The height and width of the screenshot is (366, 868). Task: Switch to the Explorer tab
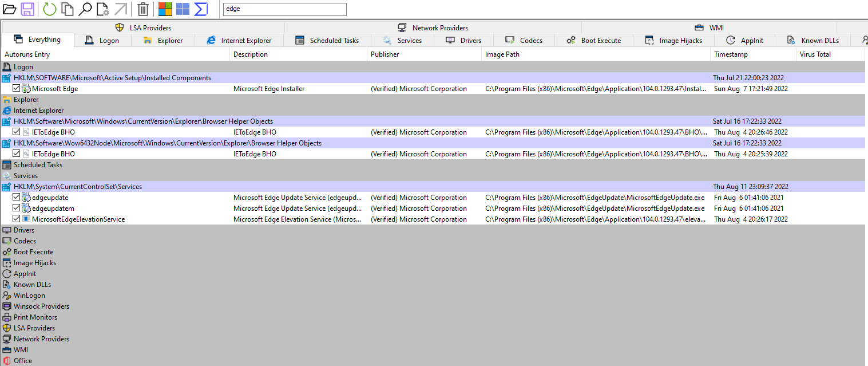coord(163,40)
